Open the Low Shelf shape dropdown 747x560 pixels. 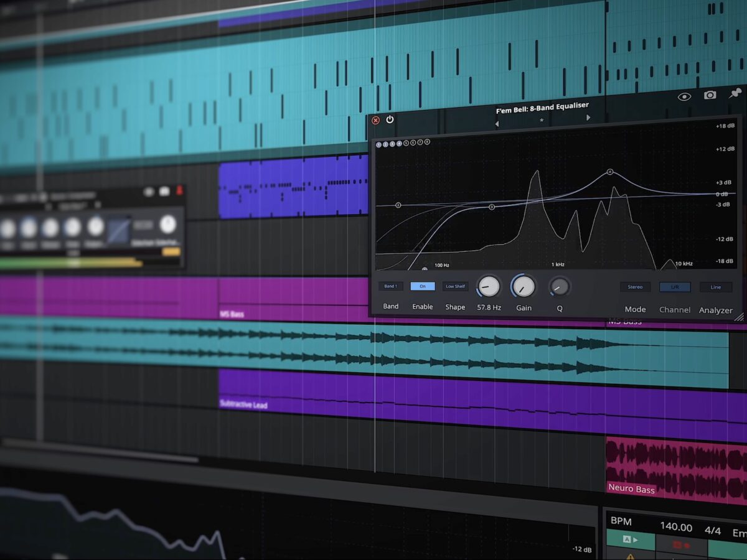pos(455,286)
